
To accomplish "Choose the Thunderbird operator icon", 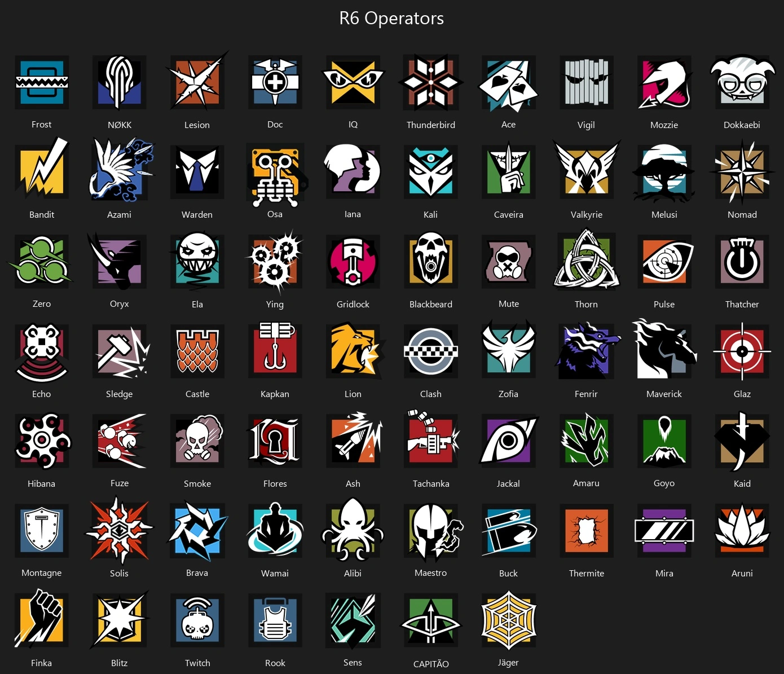I will pos(431,82).
